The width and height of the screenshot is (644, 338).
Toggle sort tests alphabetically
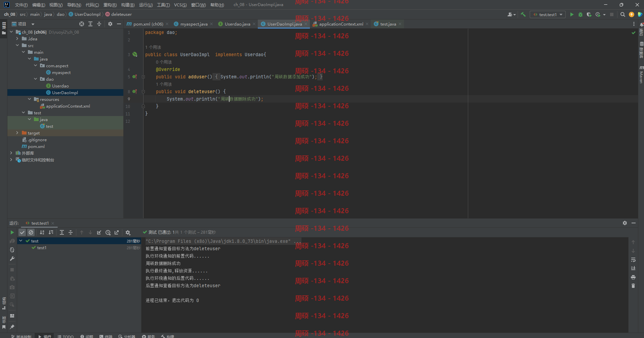pyautogui.click(x=42, y=232)
